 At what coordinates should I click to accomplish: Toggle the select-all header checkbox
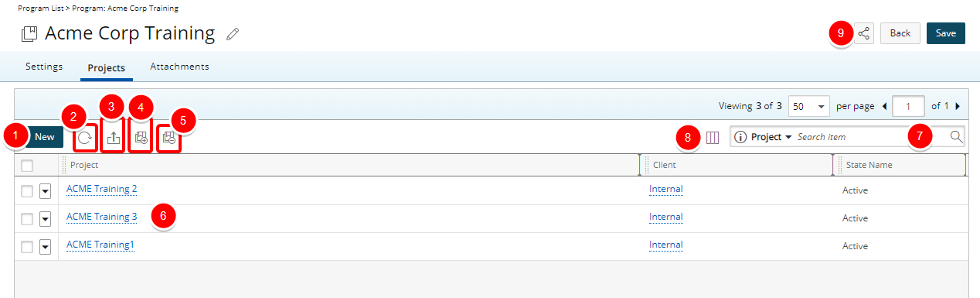coord(27,165)
